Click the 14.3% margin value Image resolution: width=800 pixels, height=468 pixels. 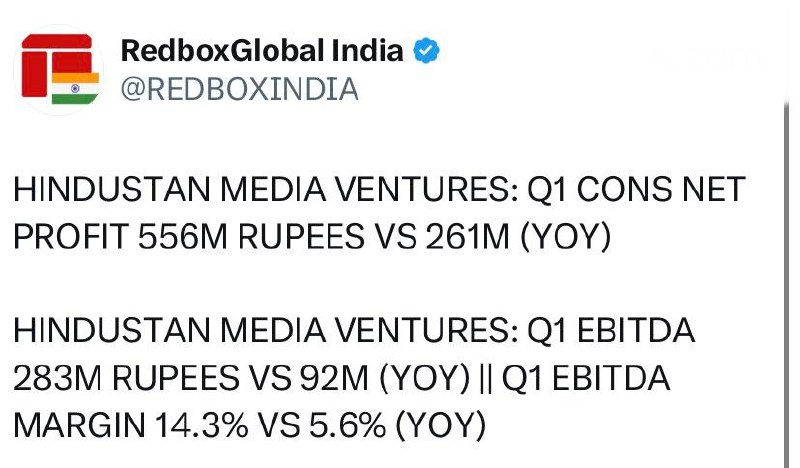(202, 425)
